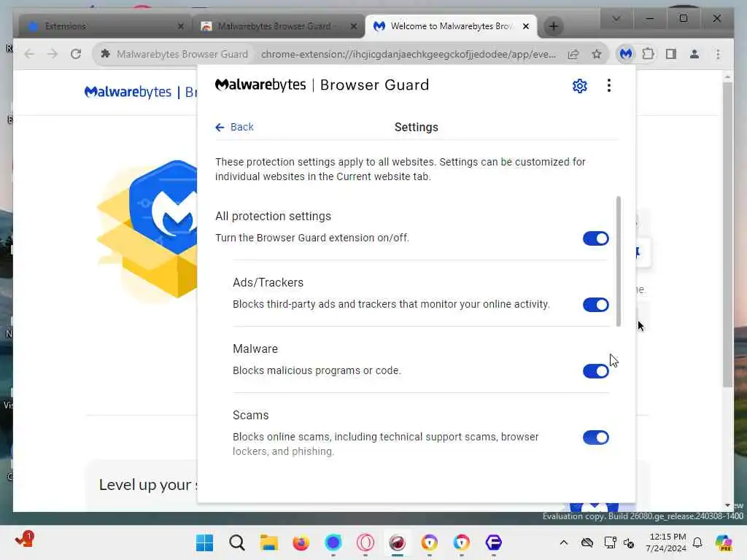The image size is (747, 560).
Task: Click 'Blocks malicious programs or code.' text
Action: click(x=317, y=370)
